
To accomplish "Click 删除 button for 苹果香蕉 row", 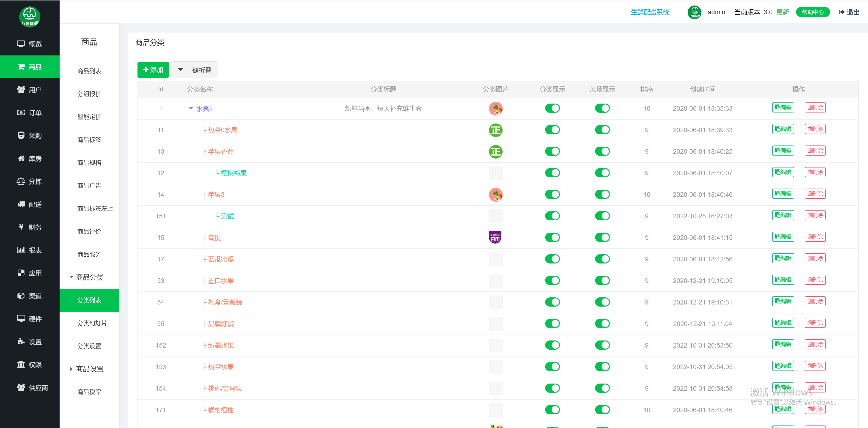I will pos(815,151).
